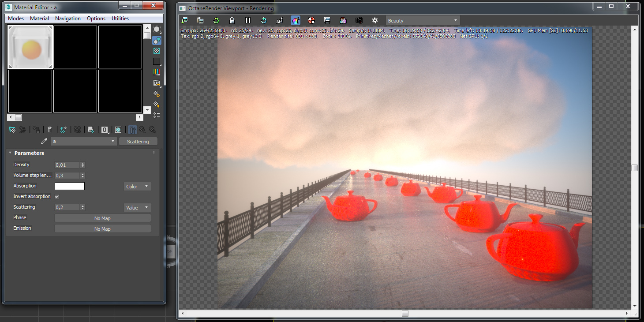Click camera icon in Octane viewport toolbar
Screen dimensions: 644x322
(x=359, y=20)
